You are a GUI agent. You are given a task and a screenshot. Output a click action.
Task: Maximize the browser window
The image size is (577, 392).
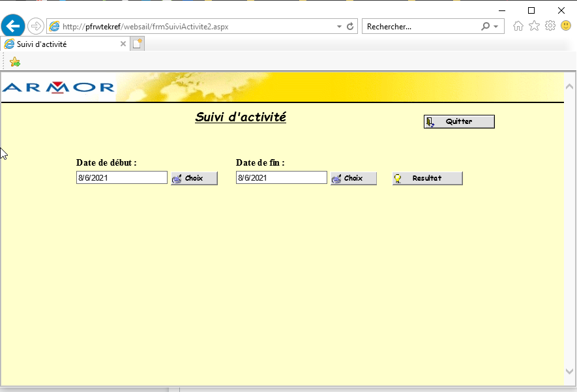[531, 10]
